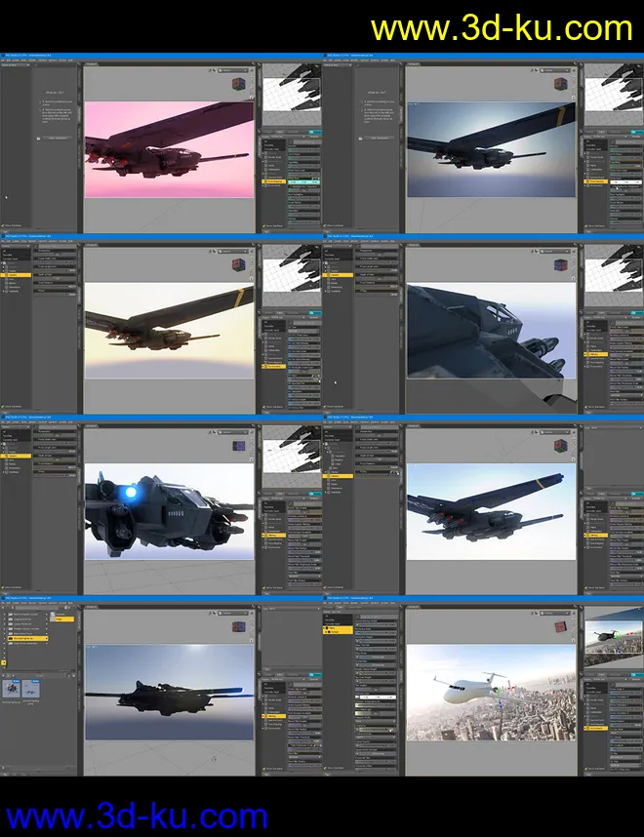Open the camera dropdown above the airliner viewport
This screenshot has width=644, height=837.
(x=554, y=611)
